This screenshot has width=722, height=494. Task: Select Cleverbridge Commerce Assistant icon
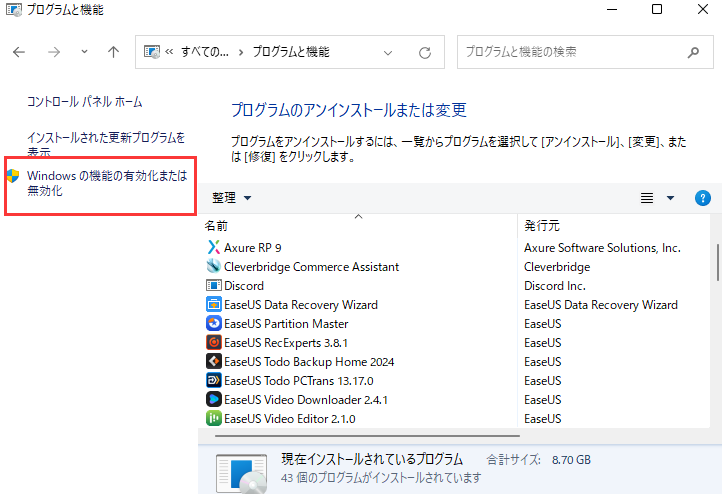213,266
